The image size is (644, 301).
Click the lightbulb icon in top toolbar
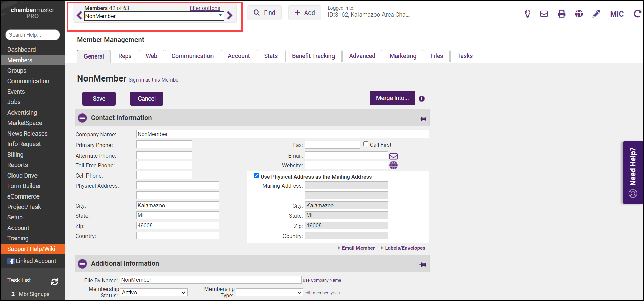point(527,14)
